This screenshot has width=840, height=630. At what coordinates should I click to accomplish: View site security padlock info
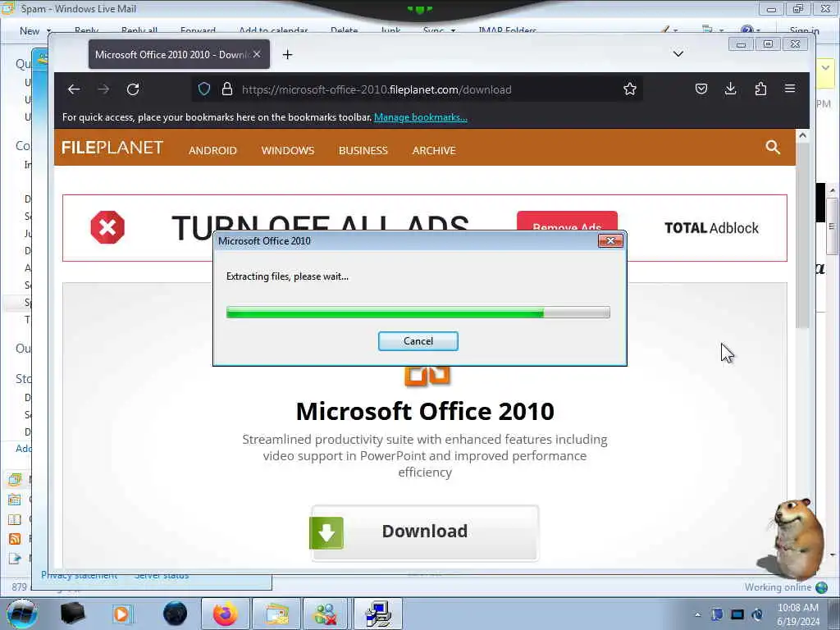227,89
